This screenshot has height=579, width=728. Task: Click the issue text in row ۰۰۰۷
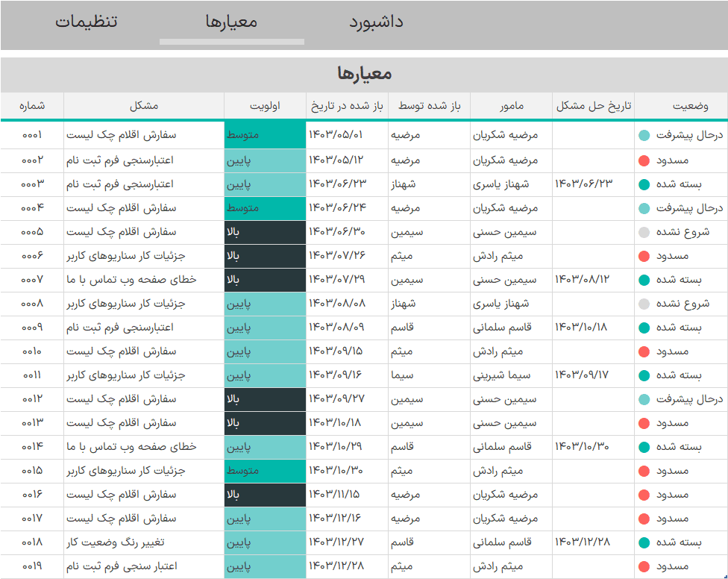131,280
